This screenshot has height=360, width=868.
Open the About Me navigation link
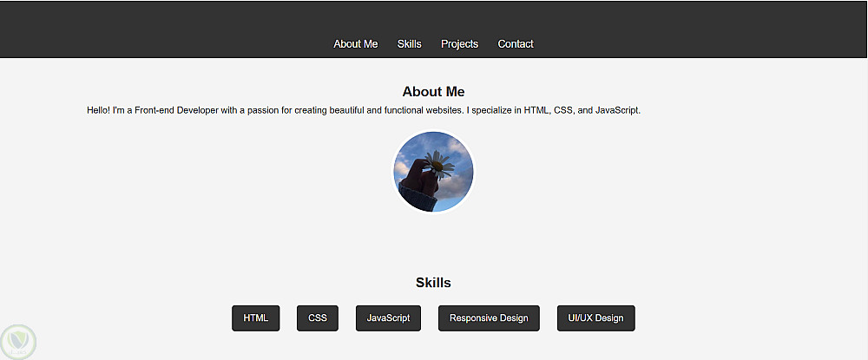tap(355, 44)
